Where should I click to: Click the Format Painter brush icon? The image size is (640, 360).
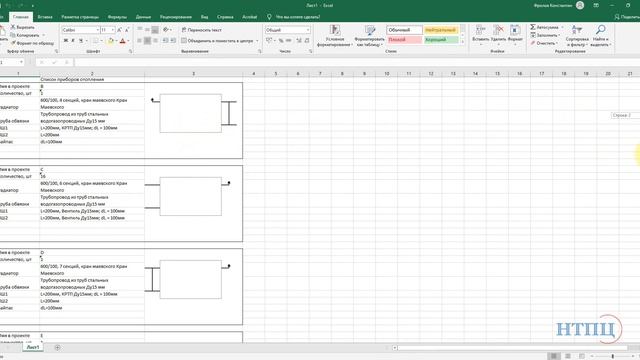click(13, 43)
